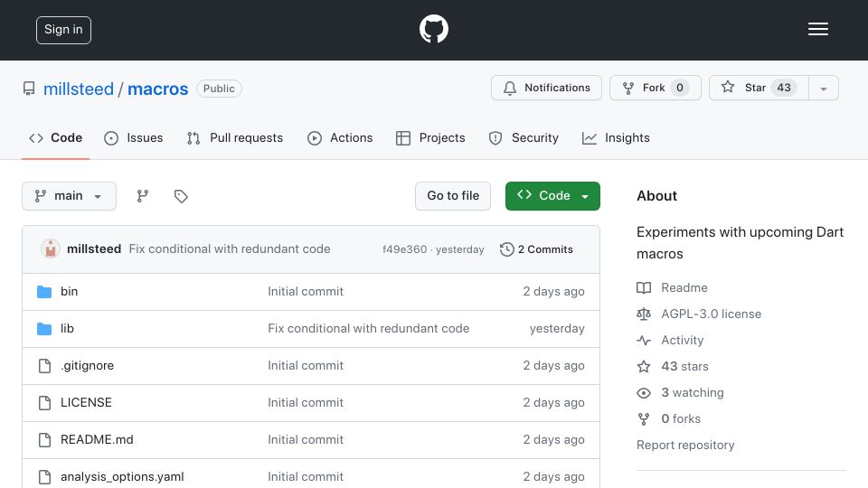868x488 pixels.
Task: Click the repository book icon beside millsteed
Action: [29, 89]
